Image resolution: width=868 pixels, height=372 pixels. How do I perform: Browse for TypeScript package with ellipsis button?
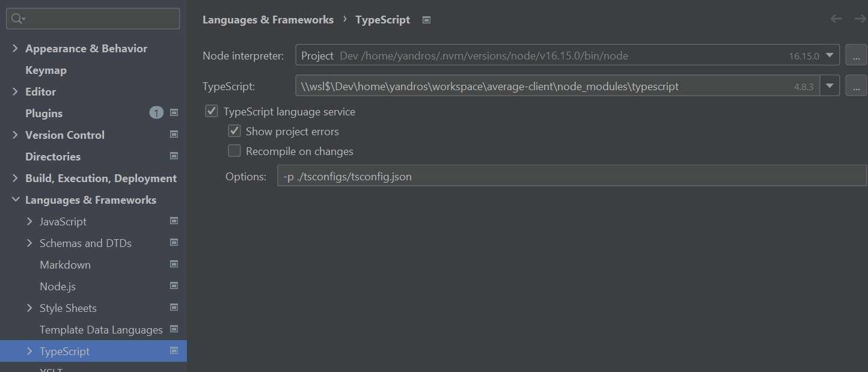856,86
